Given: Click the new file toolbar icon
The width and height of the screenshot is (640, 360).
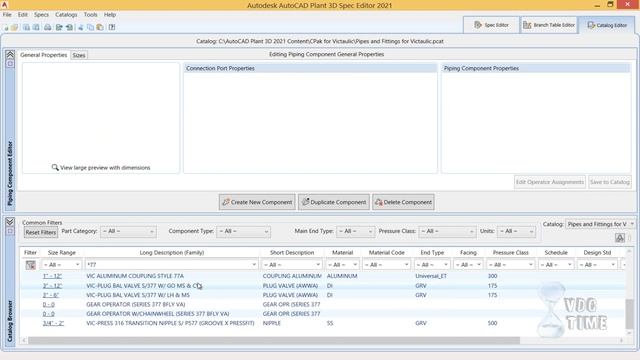Looking at the screenshot, I should click(6, 27).
